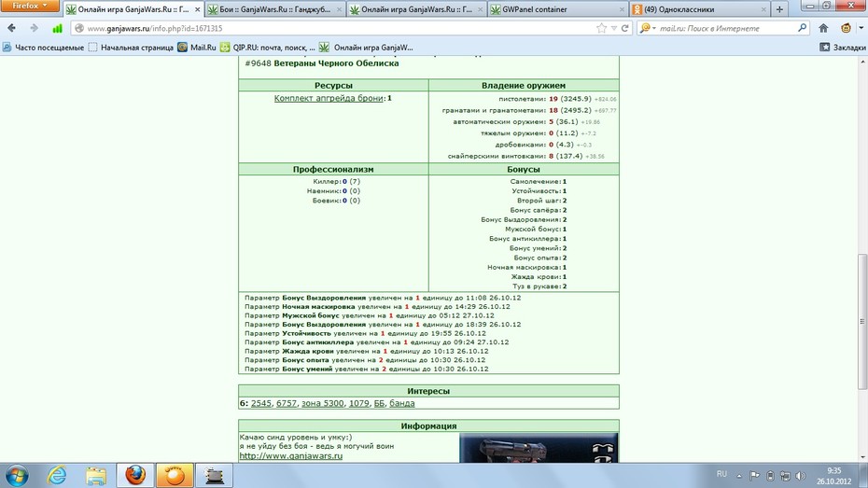Open the search engine selector dropdown
This screenshot has height=488, width=868.
(648, 28)
